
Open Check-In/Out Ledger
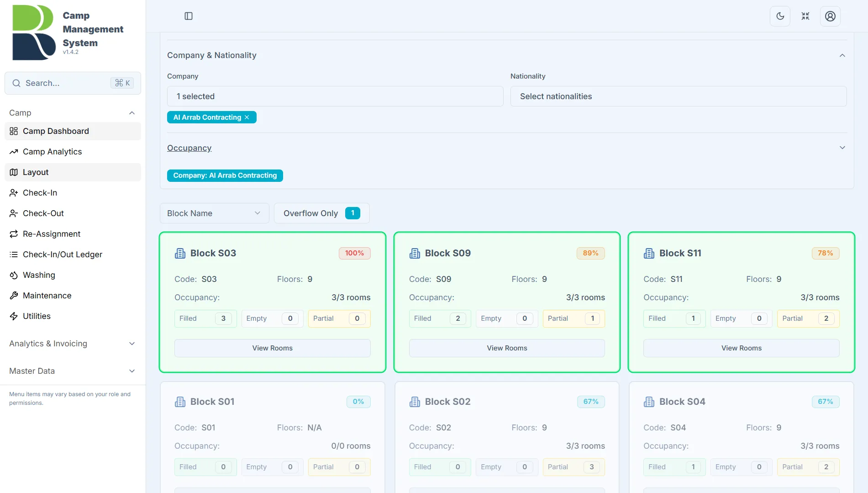[x=73, y=254]
